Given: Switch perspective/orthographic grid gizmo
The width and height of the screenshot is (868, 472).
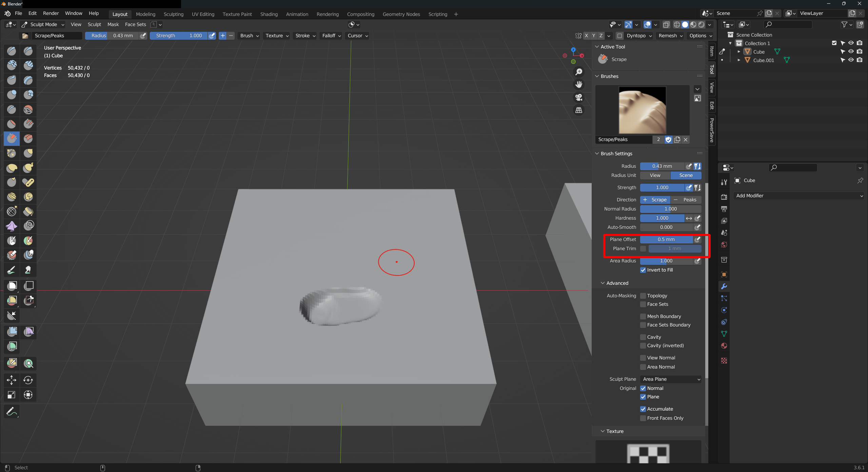Looking at the screenshot, I should point(579,110).
